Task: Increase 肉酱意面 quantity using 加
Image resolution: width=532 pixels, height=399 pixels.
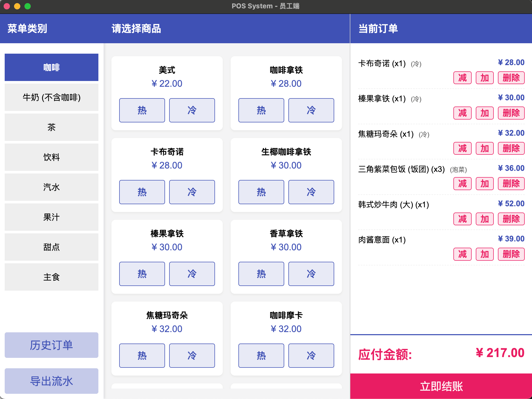Action: pos(484,254)
